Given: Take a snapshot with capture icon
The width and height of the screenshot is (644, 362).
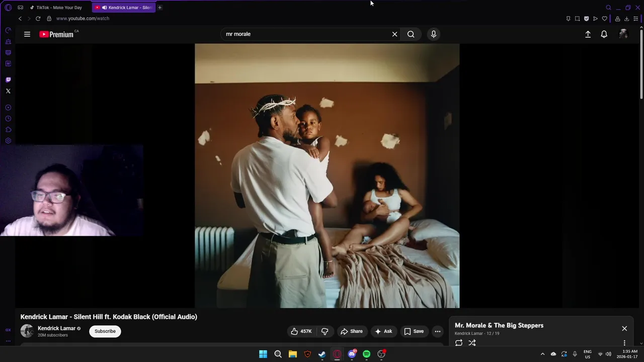Looking at the screenshot, I should point(577,19).
